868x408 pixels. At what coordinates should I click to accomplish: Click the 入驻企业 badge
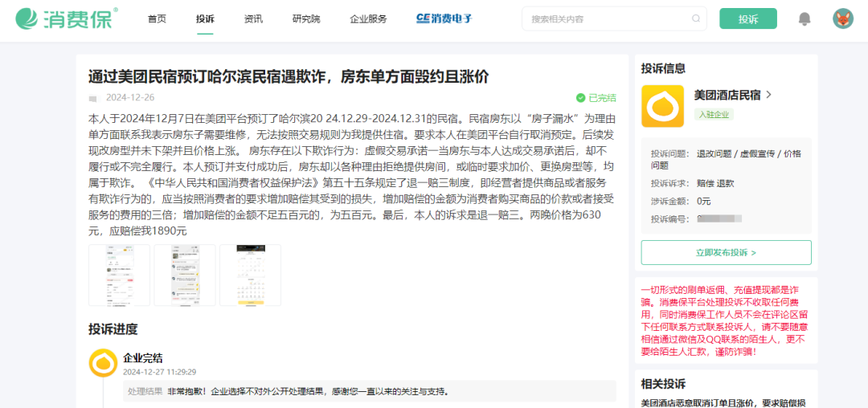[x=714, y=114]
